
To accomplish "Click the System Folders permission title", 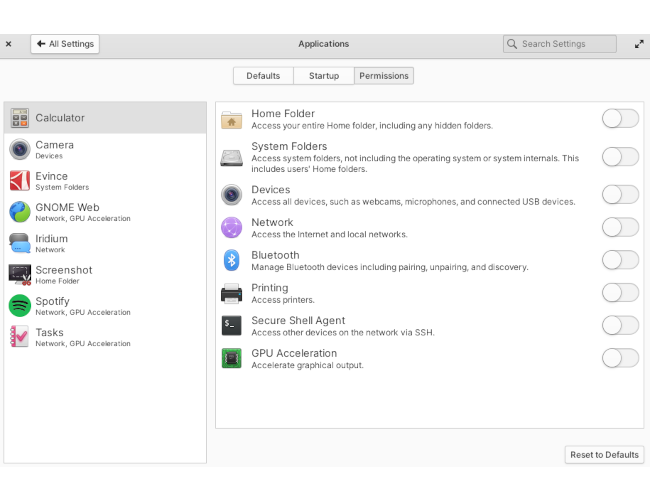I will [x=289, y=146].
